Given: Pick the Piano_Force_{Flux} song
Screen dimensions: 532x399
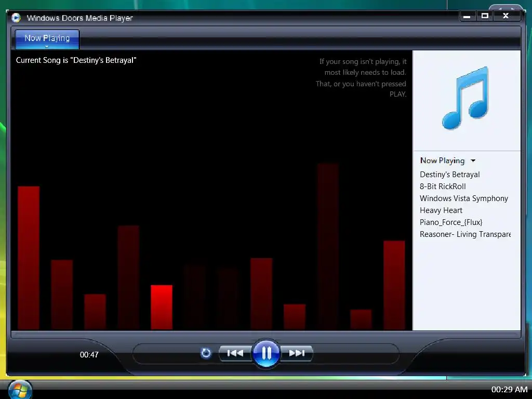Looking at the screenshot, I should [450, 222].
